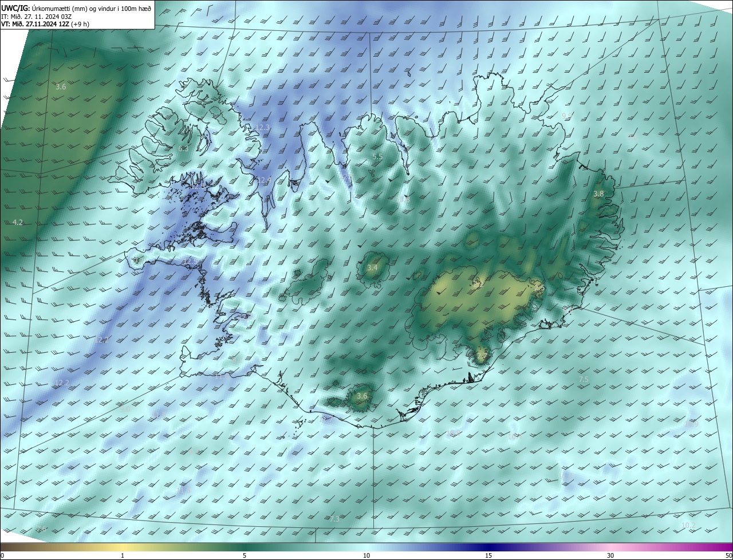The image size is (733, 560).
Task: Click the 12.4 value on the map
Action: 263,180
